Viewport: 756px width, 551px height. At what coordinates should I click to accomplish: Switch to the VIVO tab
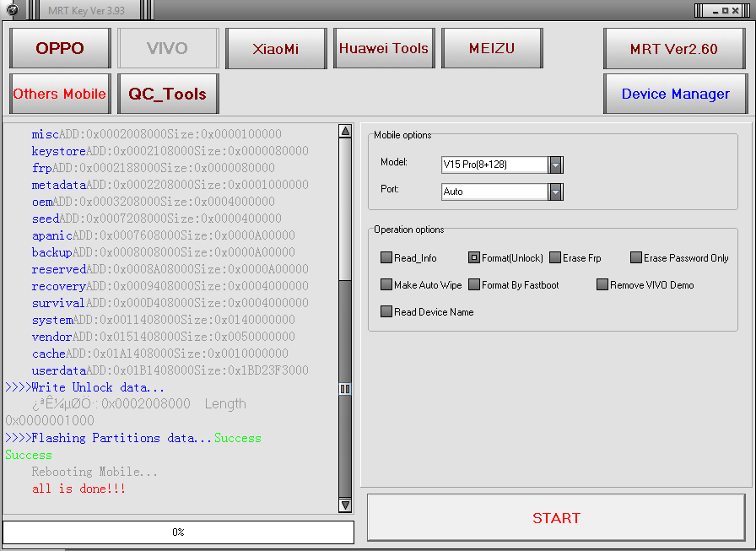pyautogui.click(x=168, y=48)
